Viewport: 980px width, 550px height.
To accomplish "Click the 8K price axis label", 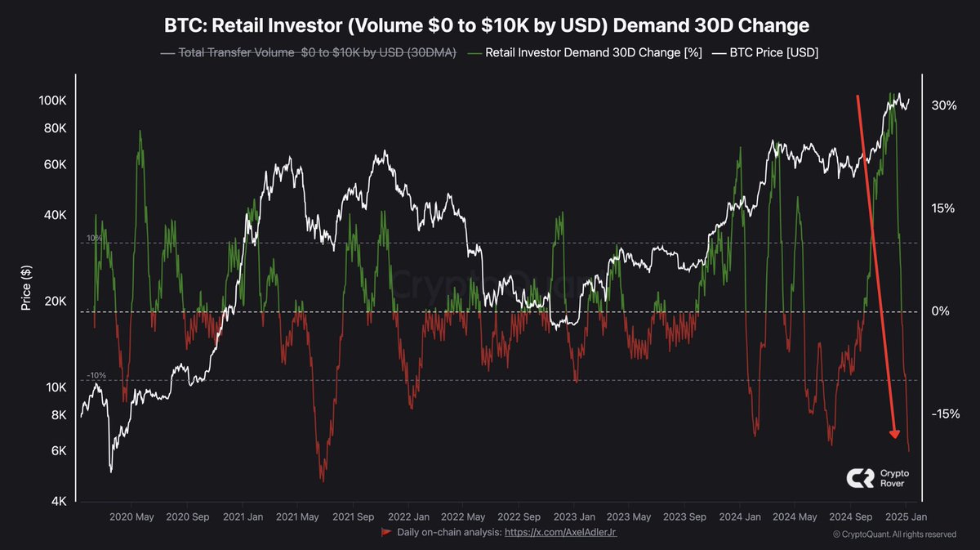I will click(57, 415).
